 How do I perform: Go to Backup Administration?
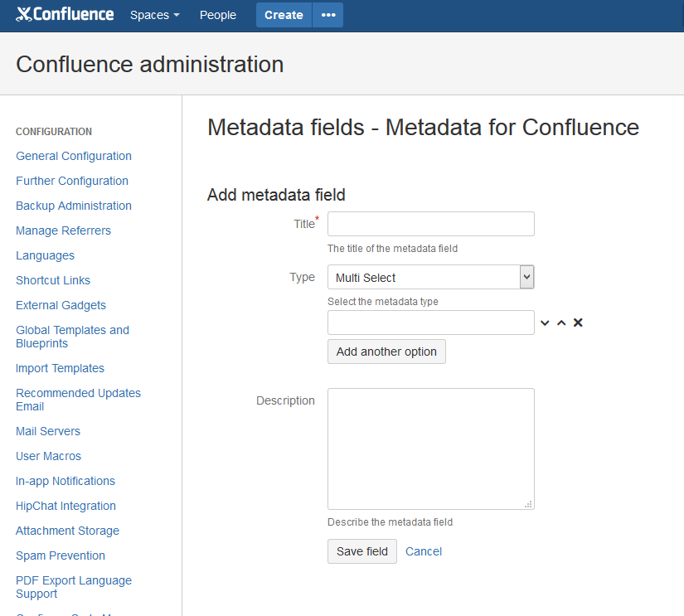(x=74, y=206)
